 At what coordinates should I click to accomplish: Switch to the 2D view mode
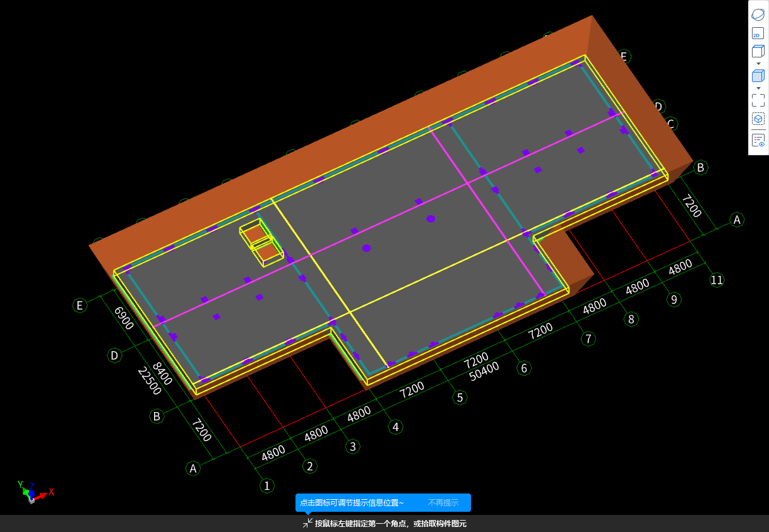pos(758,34)
